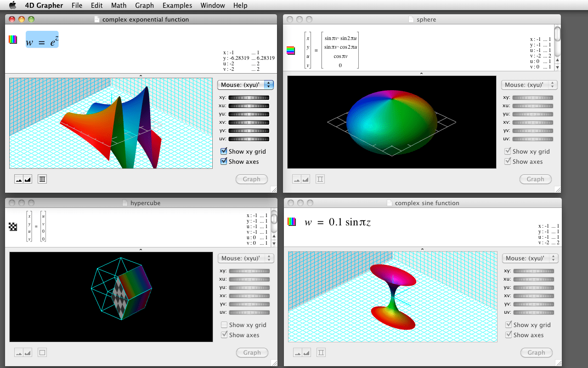Open the Window menu
Screen dimensions: 588x368
point(213,6)
